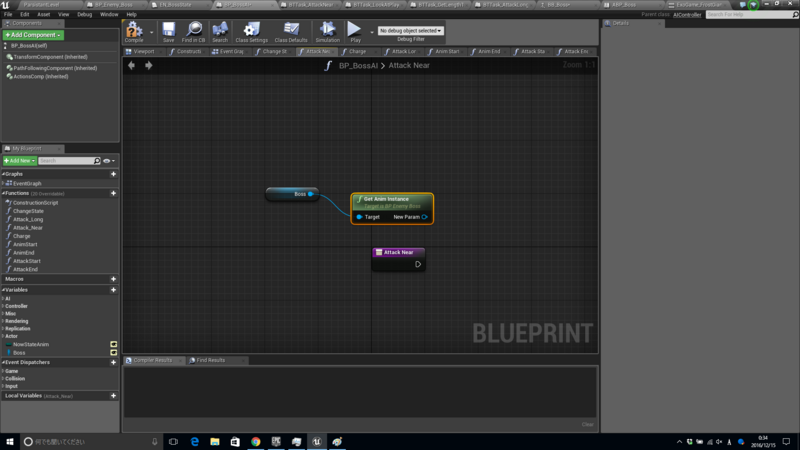Select Attack_Near function in list
This screenshot has height=450, width=800.
(28, 228)
